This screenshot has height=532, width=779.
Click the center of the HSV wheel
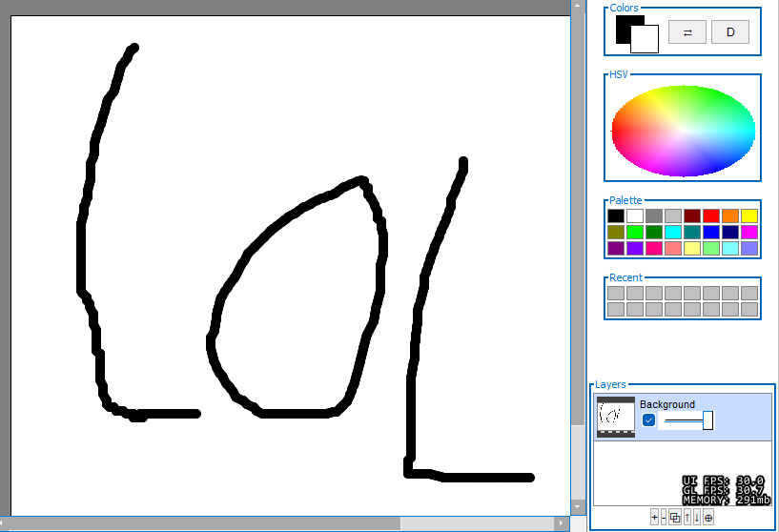coord(683,130)
